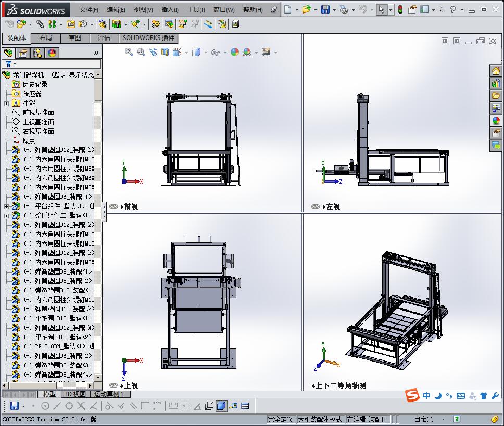Click the Apply Scene icon
The image size is (504, 426).
(247, 52)
